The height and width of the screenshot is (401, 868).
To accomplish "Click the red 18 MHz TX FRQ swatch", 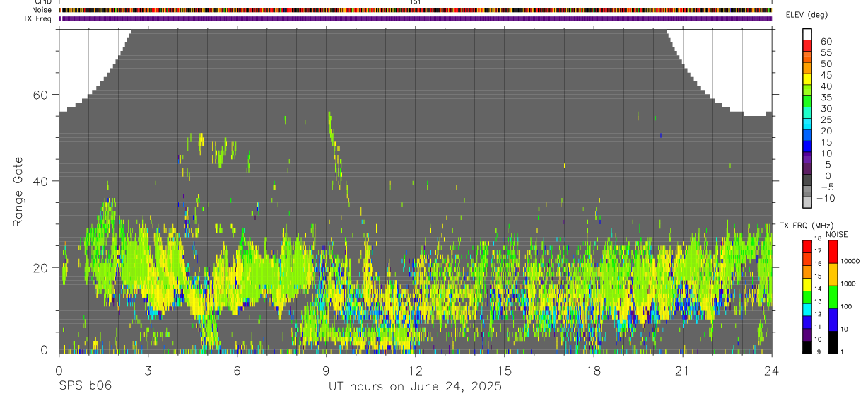I will tap(807, 245).
